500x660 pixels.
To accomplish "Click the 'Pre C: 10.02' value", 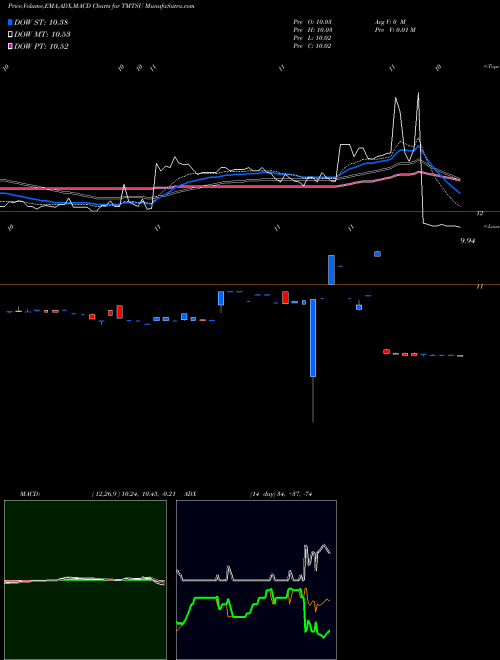I will pyautogui.click(x=312, y=46).
